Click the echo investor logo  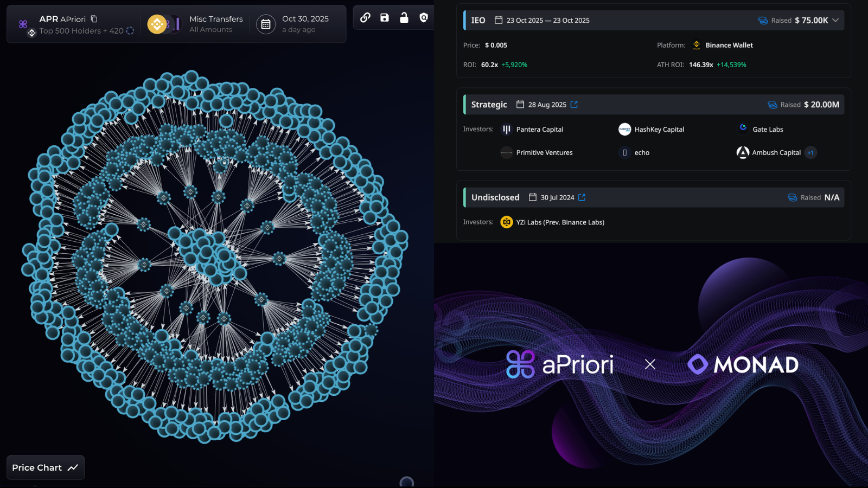(624, 152)
